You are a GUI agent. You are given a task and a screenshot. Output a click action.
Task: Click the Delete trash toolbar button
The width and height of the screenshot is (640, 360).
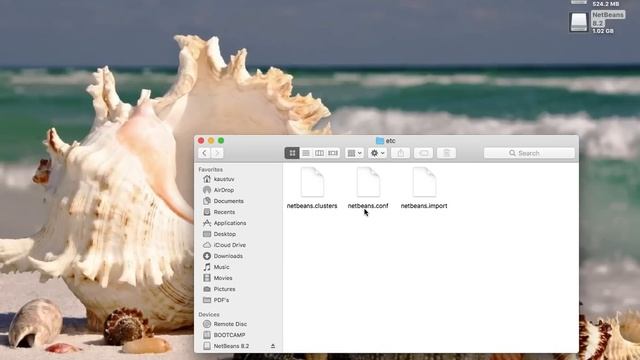[x=447, y=153]
